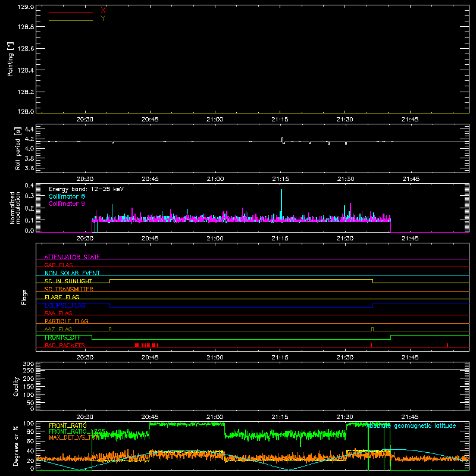The image size is (476, 476).
Task: Click the yellow FRONT_RATIO legend entry
Action: coord(68,425)
